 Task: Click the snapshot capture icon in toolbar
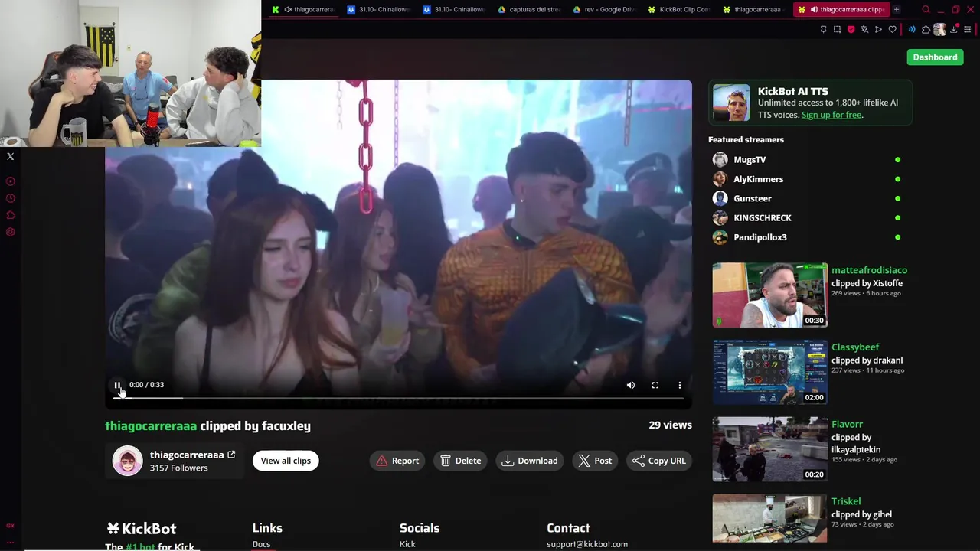837,29
